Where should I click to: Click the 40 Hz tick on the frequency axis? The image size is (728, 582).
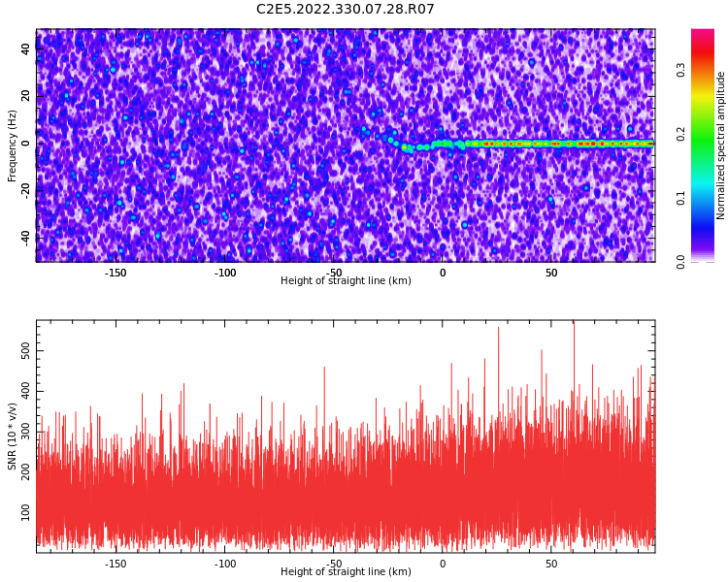(x=25, y=49)
